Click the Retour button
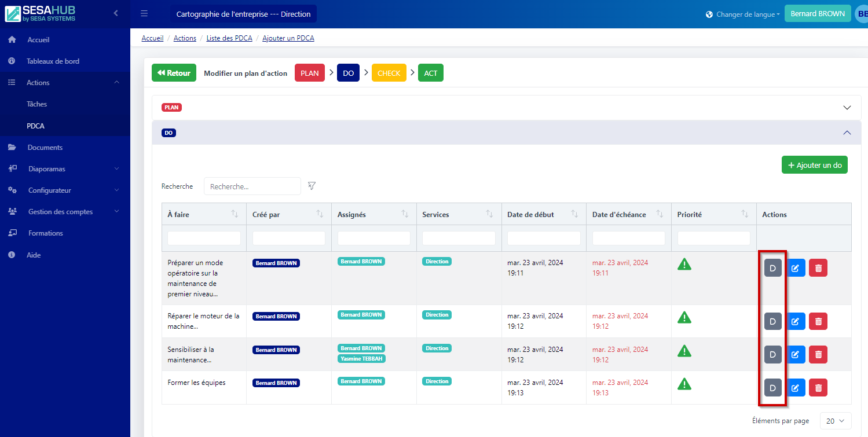This screenshot has width=868, height=437. click(174, 73)
